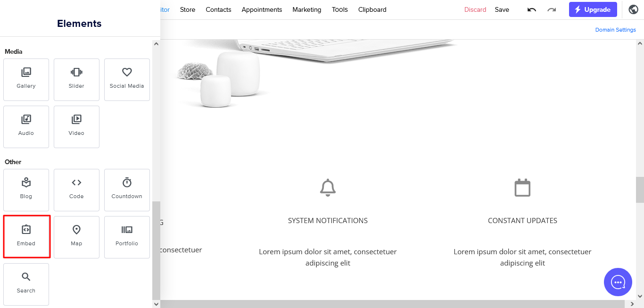Choose the Portfolio element

click(127, 237)
